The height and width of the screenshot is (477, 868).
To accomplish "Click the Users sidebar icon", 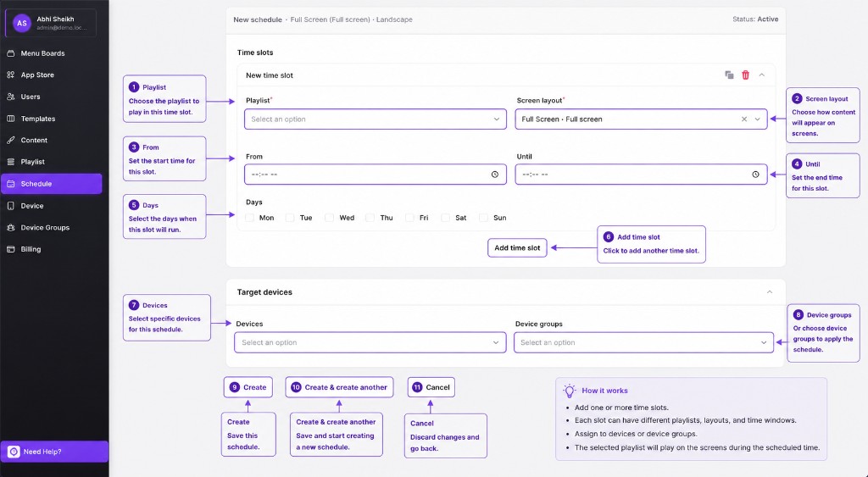I will point(10,97).
